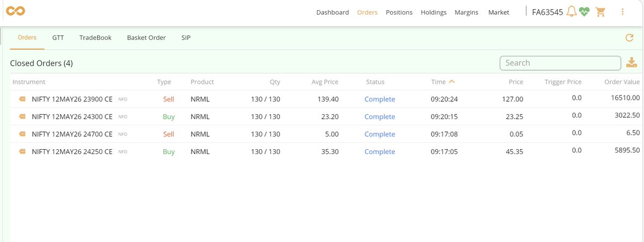Viewport: 644px width, 242px height.
Task: Click the avg price 139.40
Action: tap(328, 99)
